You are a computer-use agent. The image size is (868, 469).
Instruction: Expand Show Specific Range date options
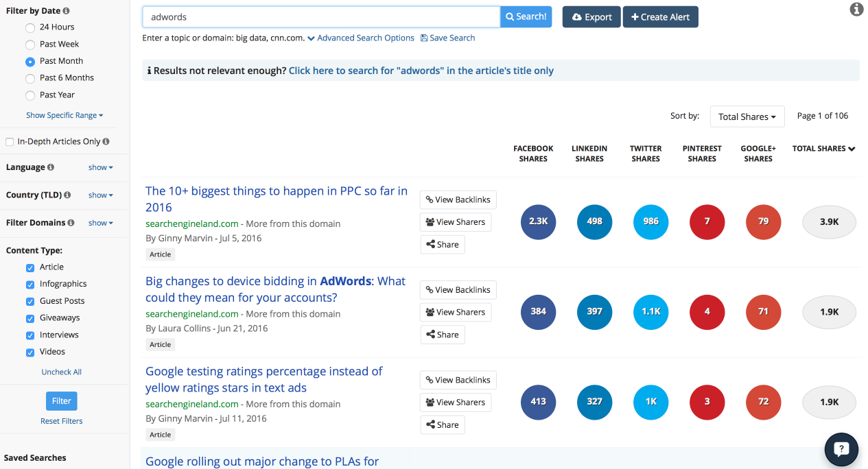tap(64, 115)
